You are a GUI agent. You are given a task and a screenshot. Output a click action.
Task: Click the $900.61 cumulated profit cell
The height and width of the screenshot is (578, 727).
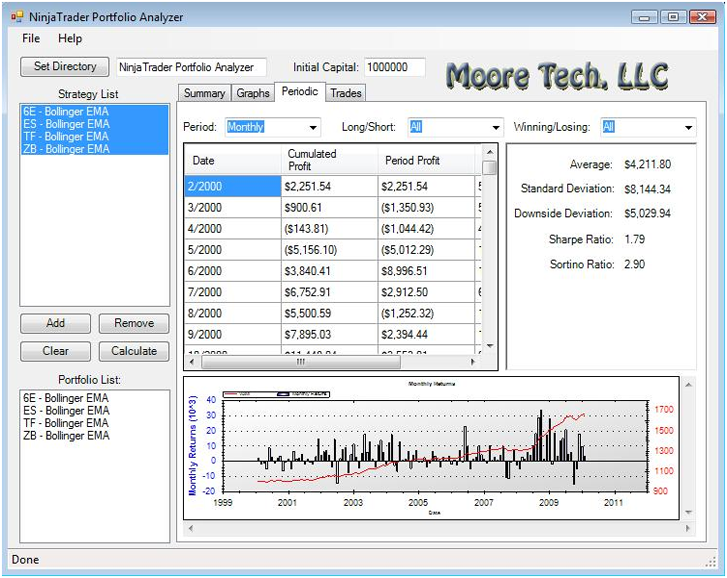click(330, 208)
